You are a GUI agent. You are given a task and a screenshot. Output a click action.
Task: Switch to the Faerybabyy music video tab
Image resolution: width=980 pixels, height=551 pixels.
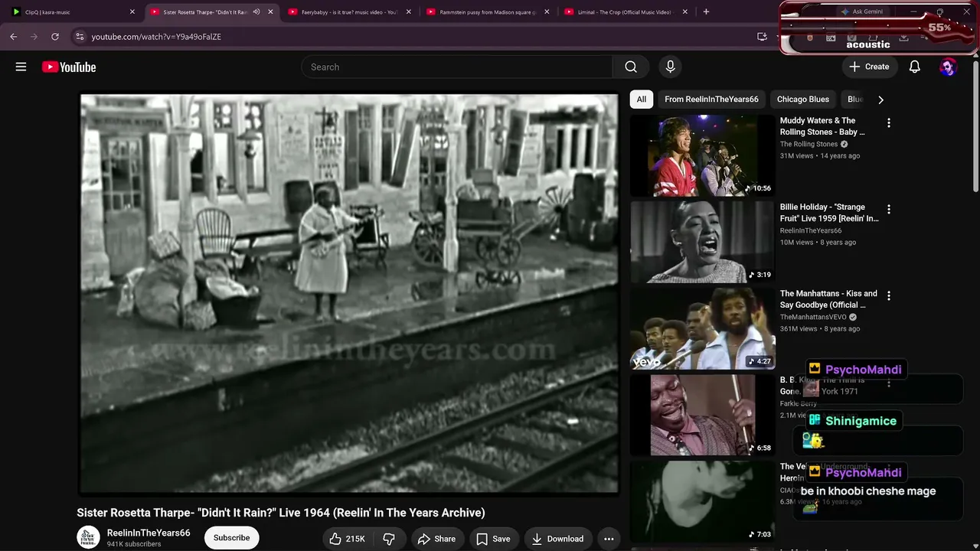tap(348, 12)
